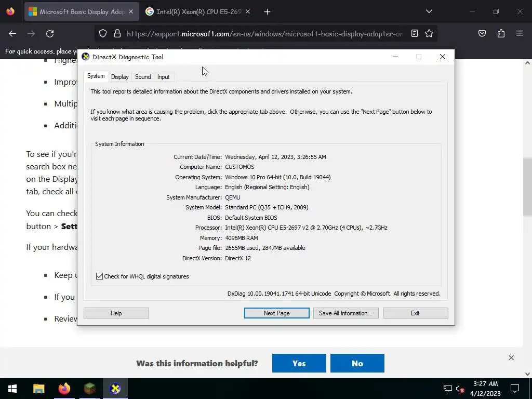Close the Microsoft Basic Display Adapter tab

tap(131, 11)
